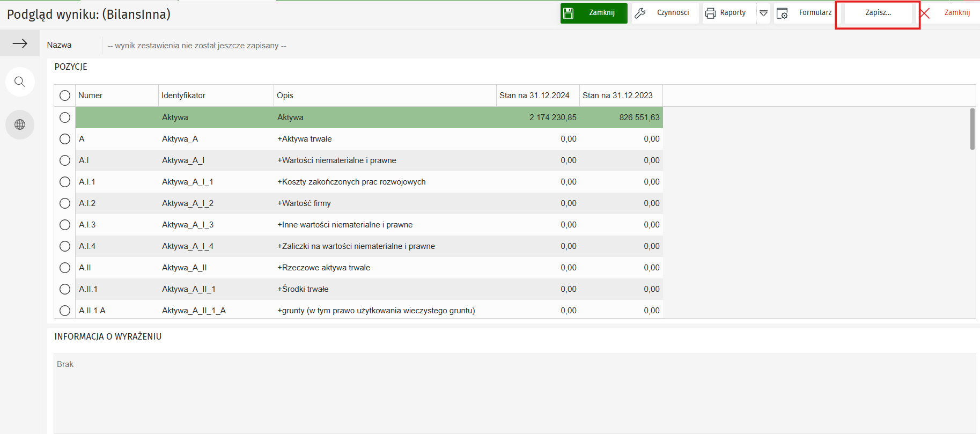Sort by the Numer column header
The width and height of the screenshot is (980, 434).
pos(90,95)
